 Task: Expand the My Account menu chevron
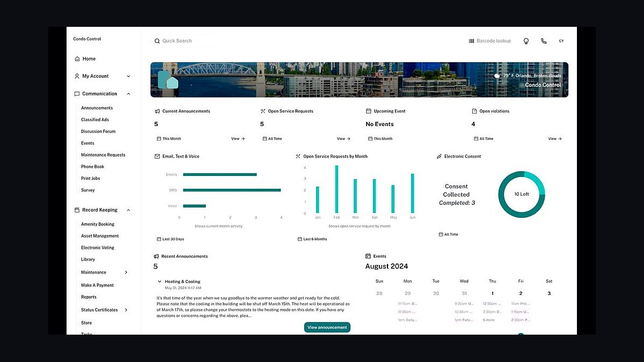[x=128, y=76]
